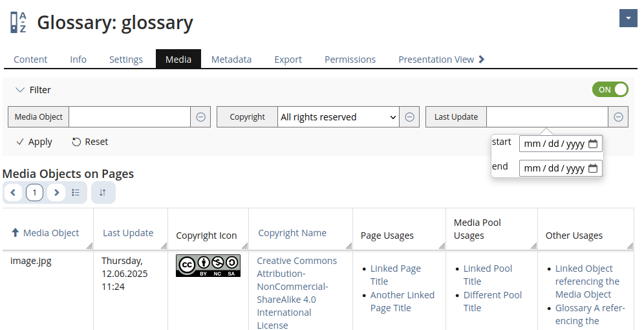Click the Copyright Icon column header
The width and height of the screenshot is (644, 330).
[x=206, y=236]
